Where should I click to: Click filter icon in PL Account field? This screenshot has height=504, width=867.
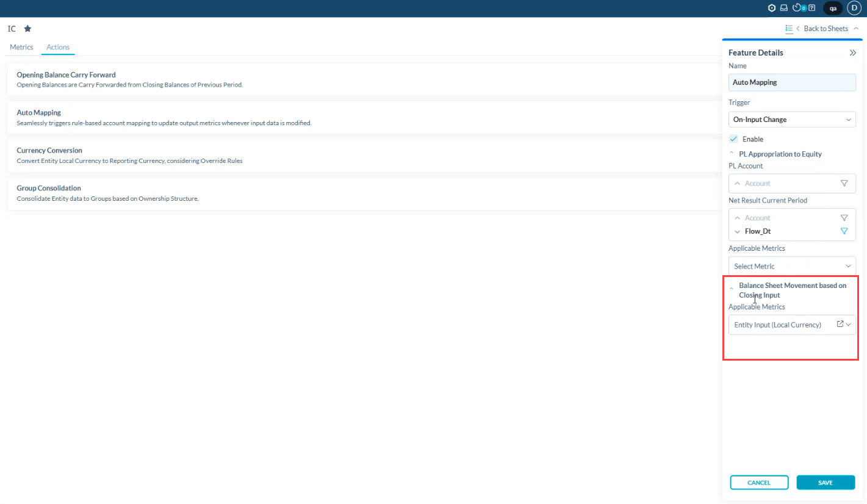[844, 183]
